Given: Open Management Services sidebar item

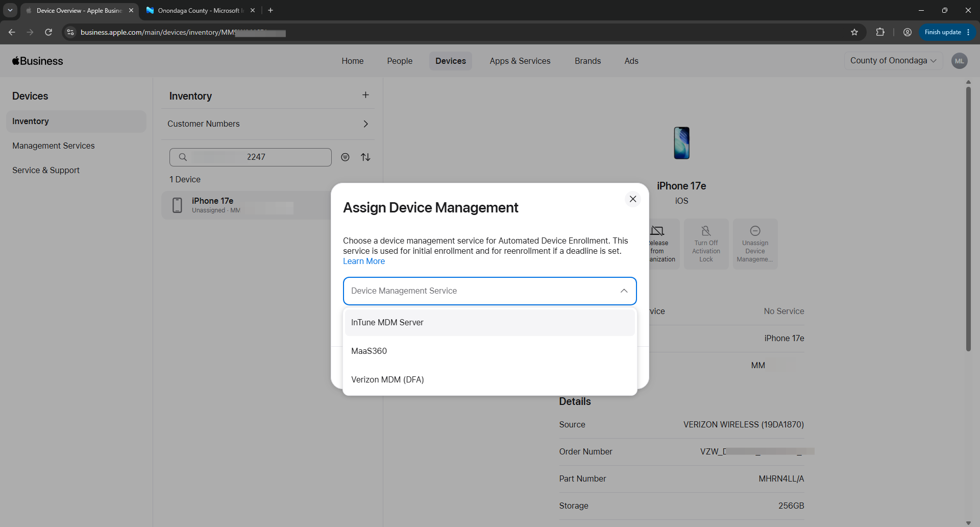Looking at the screenshot, I should click(54, 146).
